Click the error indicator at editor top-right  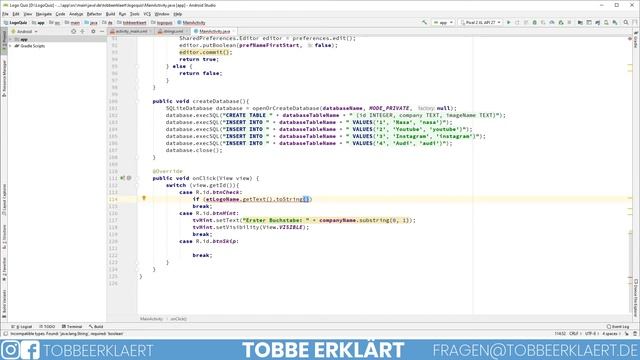pyautogui.click(x=630, y=38)
